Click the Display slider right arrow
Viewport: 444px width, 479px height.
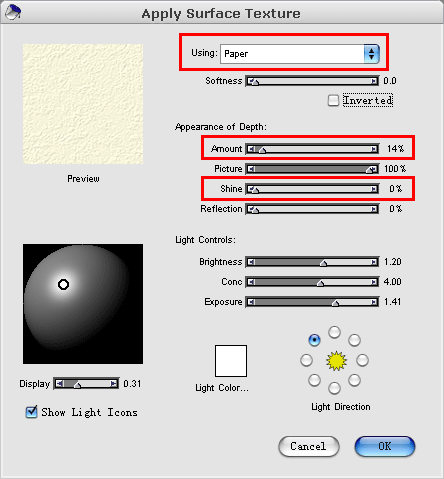pyautogui.click(x=114, y=384)
